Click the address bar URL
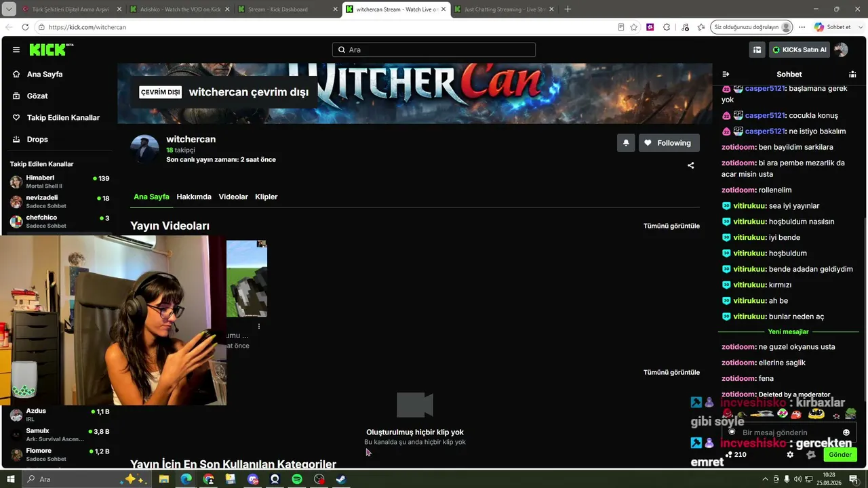 click(87, 27)
